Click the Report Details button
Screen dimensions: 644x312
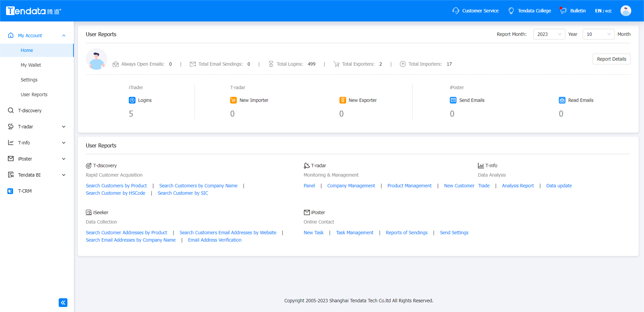pyautogui.click(x=611, y=59)
